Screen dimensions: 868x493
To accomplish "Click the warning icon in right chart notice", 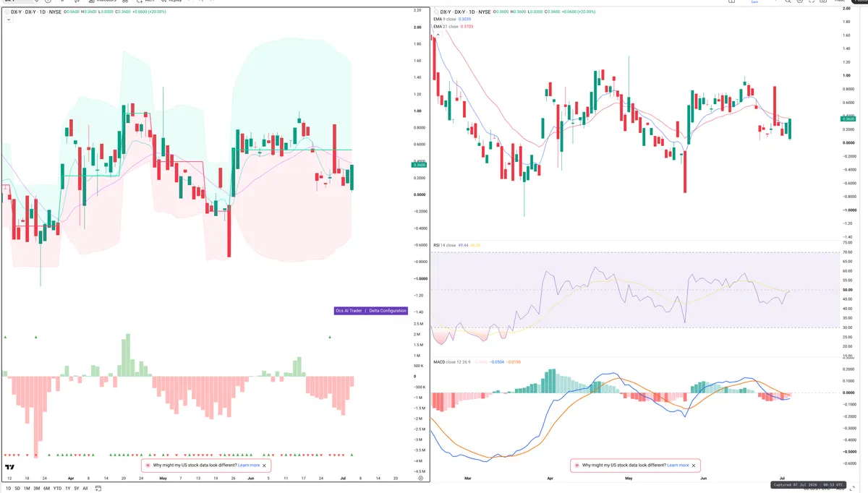I will click(576, 466).
